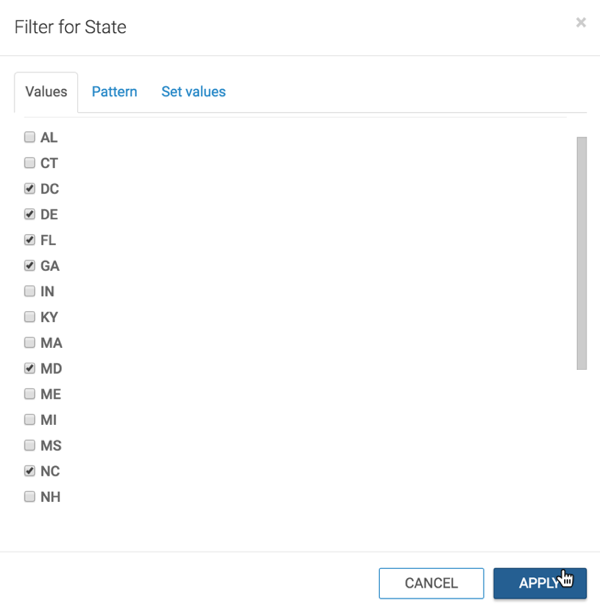The height and width of the screenshot is (614, 600).
Task: Enable the ME checkbox
Action: click(x=29, y=394)
